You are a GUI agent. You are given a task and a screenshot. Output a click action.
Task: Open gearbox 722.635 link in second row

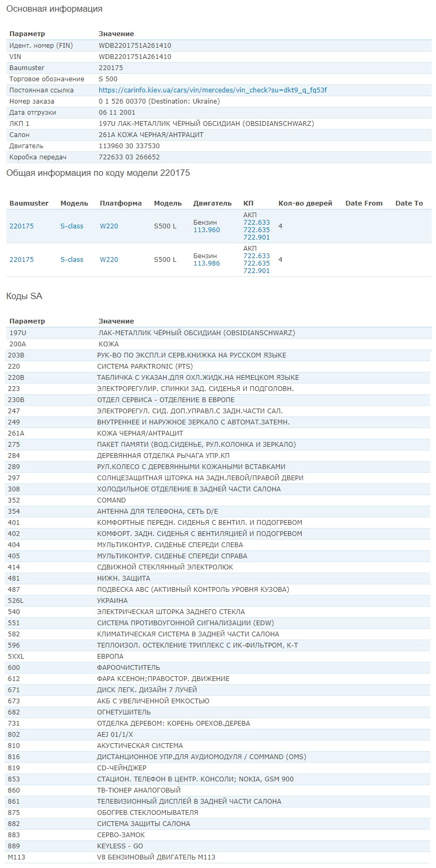point(256,263)
